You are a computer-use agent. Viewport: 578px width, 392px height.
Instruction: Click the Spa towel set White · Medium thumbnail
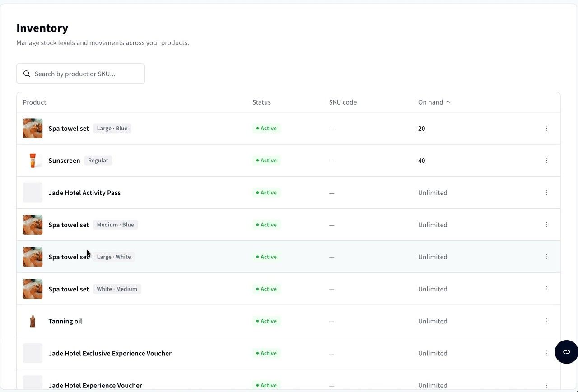click(x=33, y=289)
